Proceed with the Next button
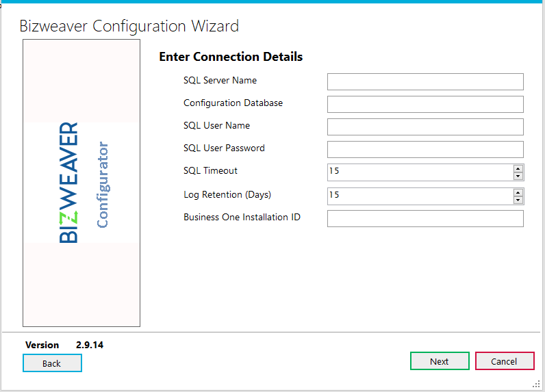Viewport: 545px width, 392px height. pos(440,361)
